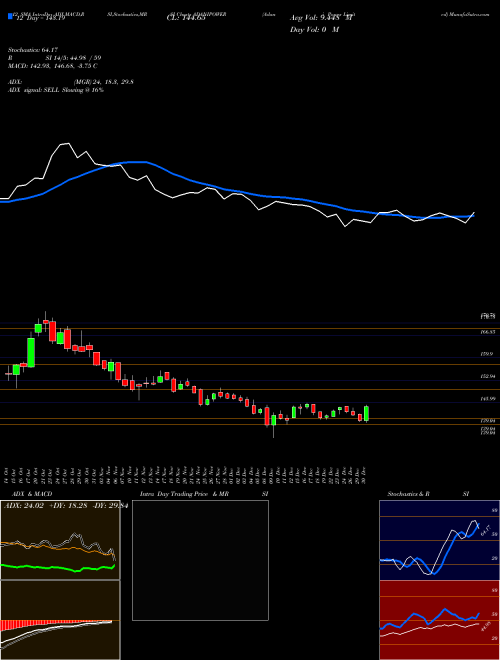
Task: Click the ADX chart panel with green line
Action: (x=60, y=540)
